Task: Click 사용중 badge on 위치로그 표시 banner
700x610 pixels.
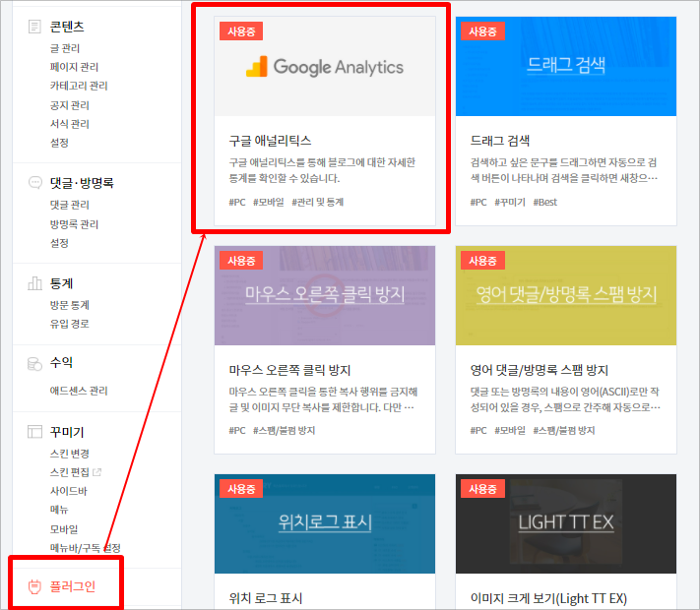Action: click(x=241, y=489)
